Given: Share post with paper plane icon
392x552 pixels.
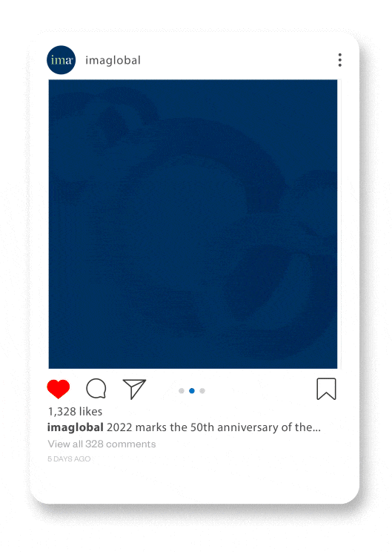Looking at the screenshot, I should pyautogui.click(x=134, y=389).
